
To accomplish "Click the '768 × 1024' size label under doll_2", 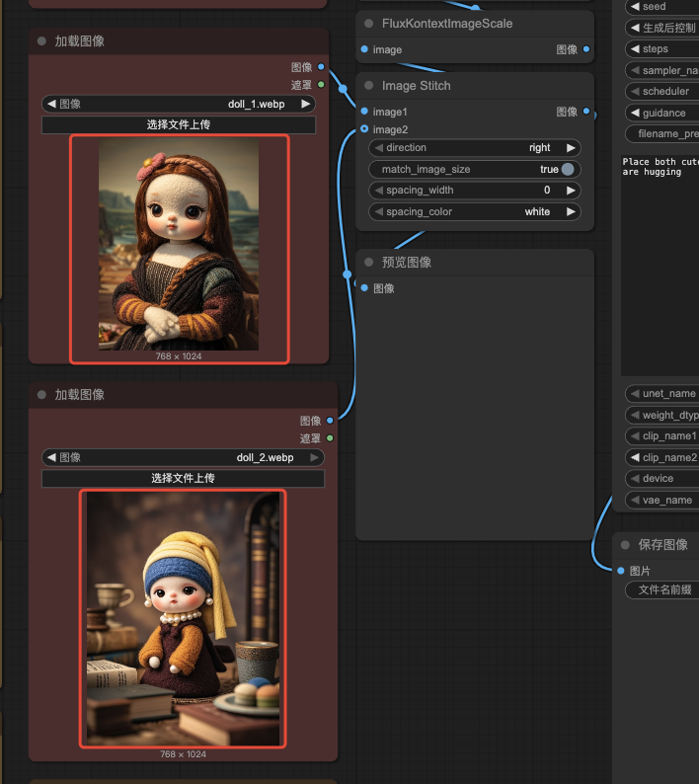I will pyautogui.click(x=183, y=754).
